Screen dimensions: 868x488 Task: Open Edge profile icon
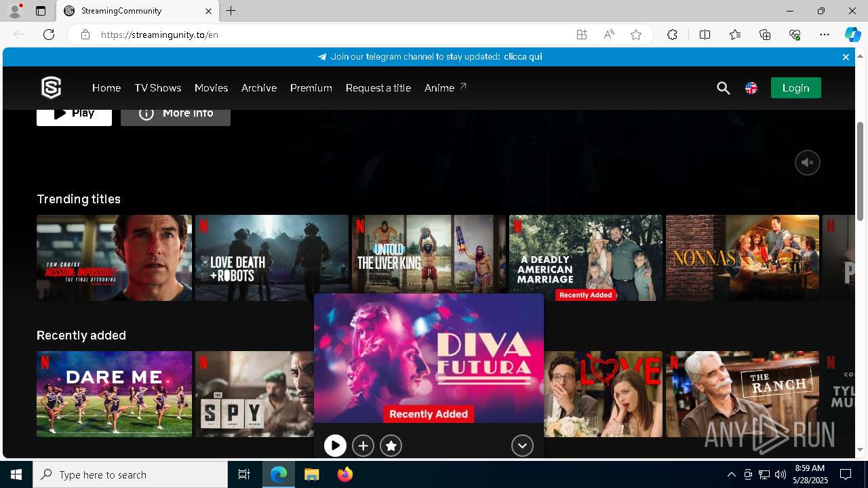(x=14, y=11)
